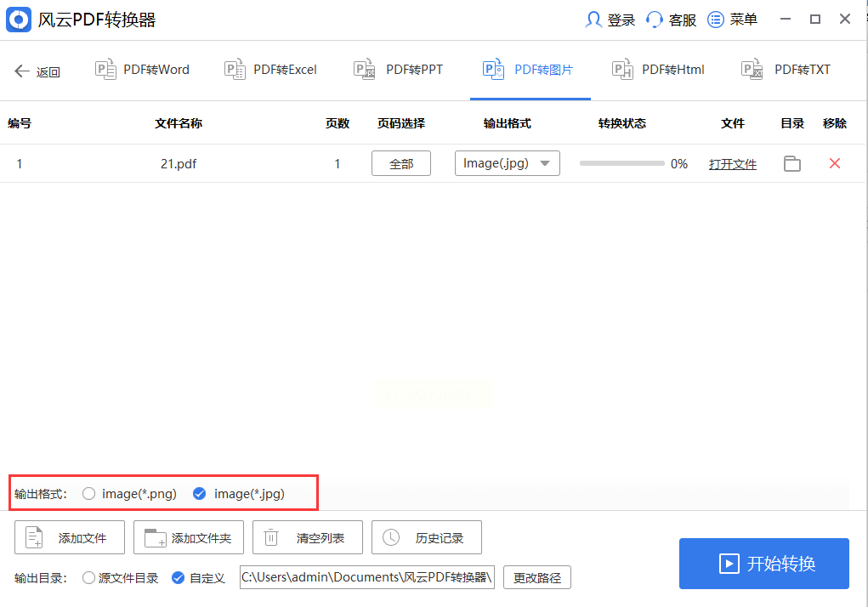This screenshot has width=868, height=607.
Task: Click the 全部 page selection button
Action: pos(401,163)
